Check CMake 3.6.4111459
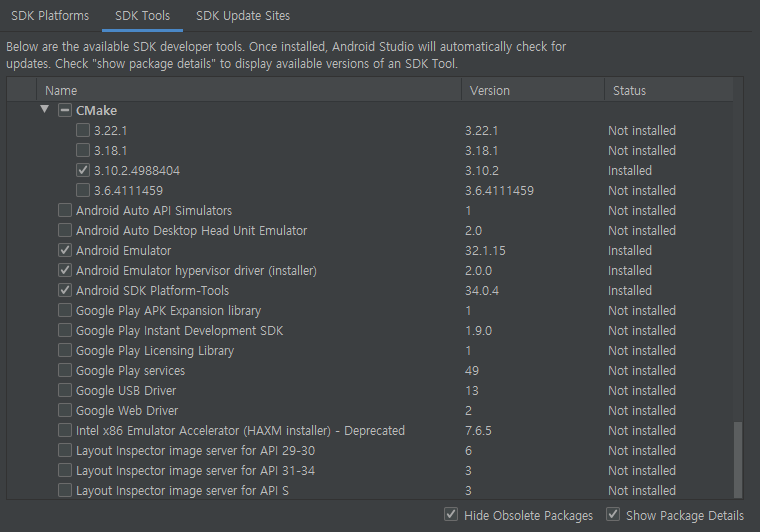 tap(83, 190)
